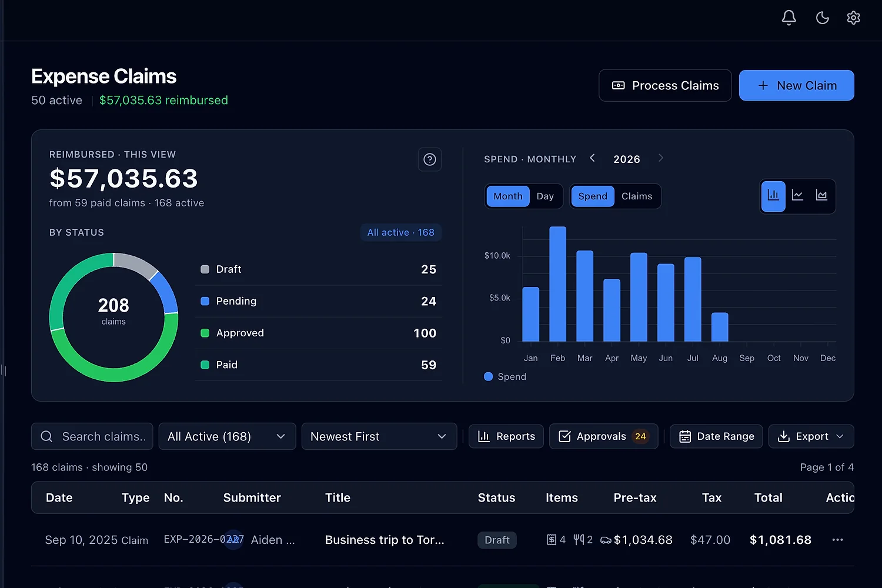Sort by Date column header
The width and height of the screenshot is (882, 588).
(59, 498)
